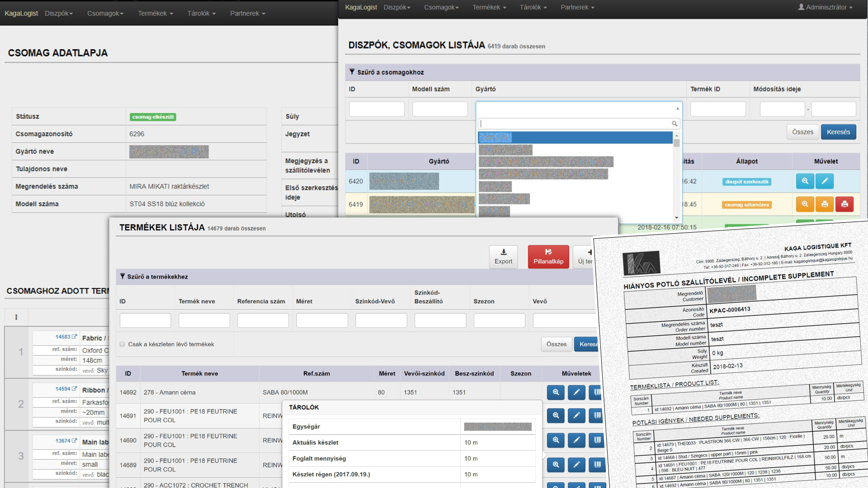Expand Termékek menu in the dispatch list window
This screenshot has height=488, width=868.
489,7
